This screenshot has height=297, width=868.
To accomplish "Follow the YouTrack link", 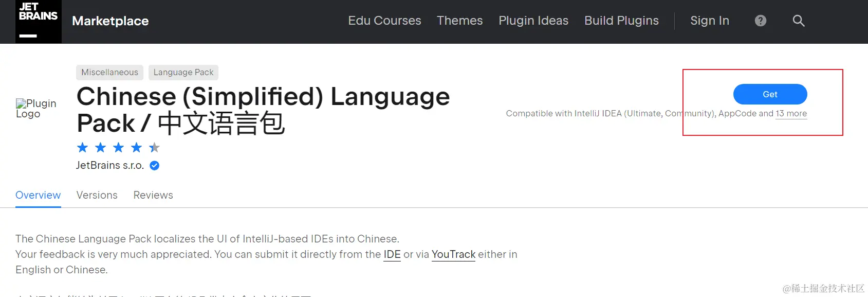I will tap(453, 254).
